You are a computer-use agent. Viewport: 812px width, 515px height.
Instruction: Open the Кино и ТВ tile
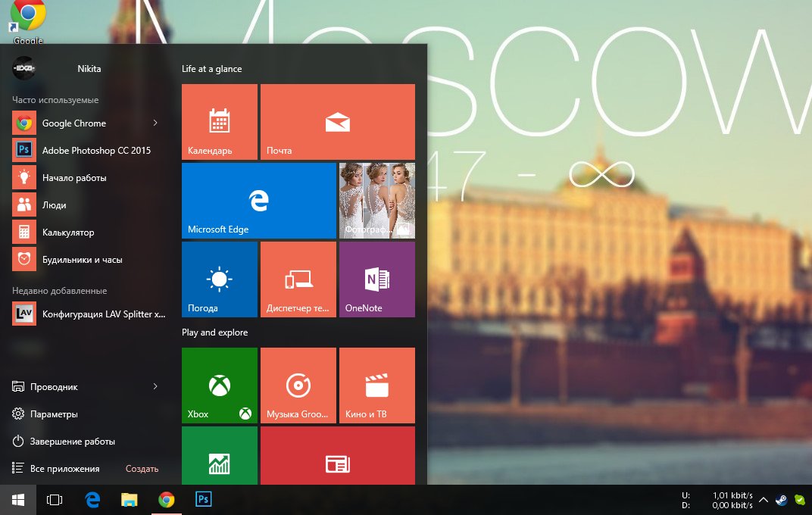pyautogui.click(x=376, y=385)
